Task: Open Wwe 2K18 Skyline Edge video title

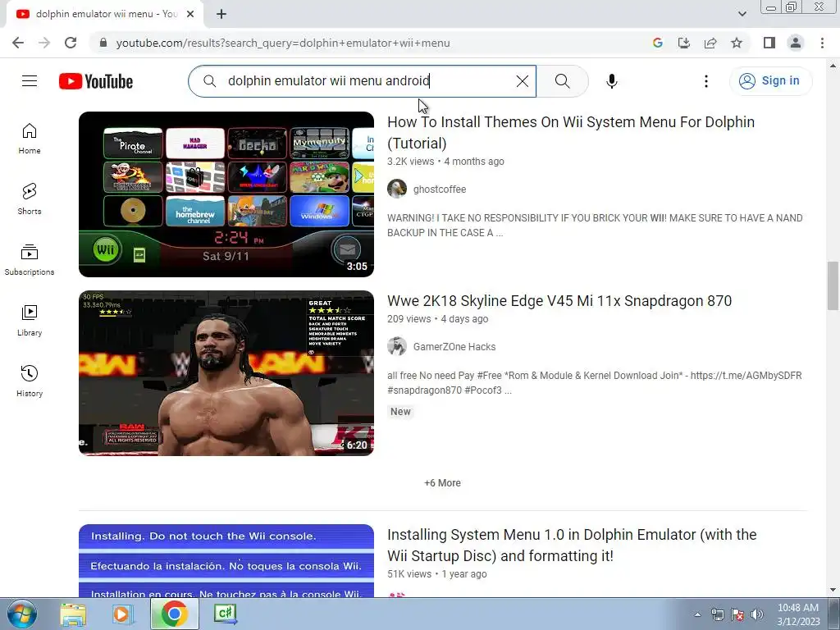Action: pyautogui.click(x=559, y=300)
